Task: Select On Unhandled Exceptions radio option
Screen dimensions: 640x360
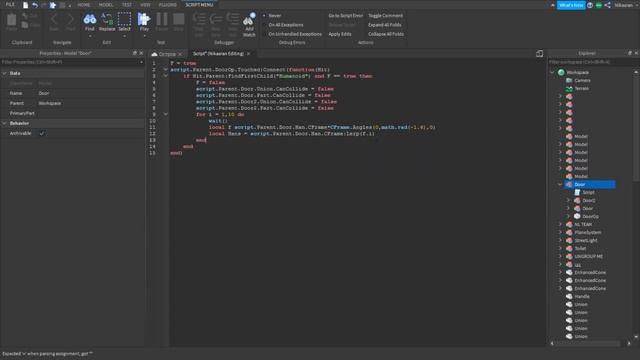Action: coord(264,34)
